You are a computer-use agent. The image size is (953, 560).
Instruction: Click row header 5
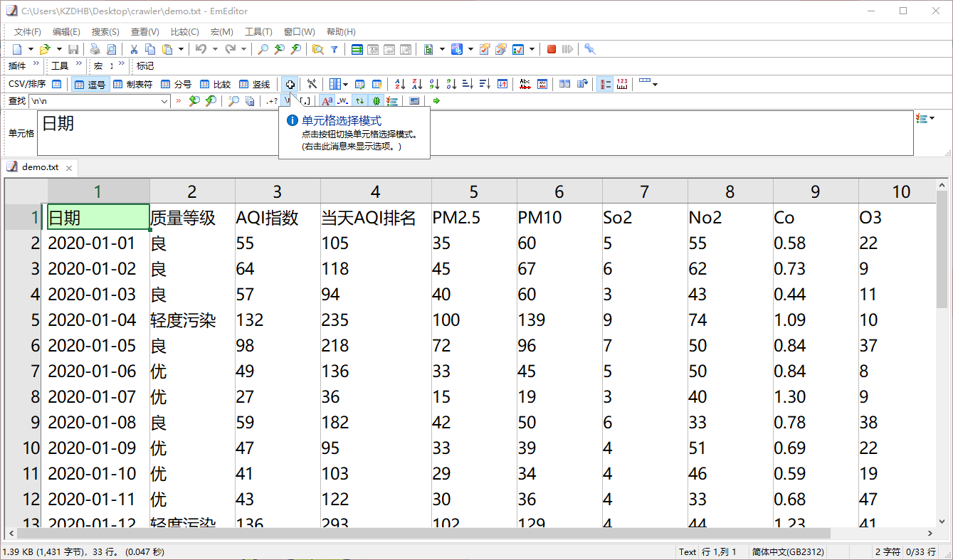(23, 319)
